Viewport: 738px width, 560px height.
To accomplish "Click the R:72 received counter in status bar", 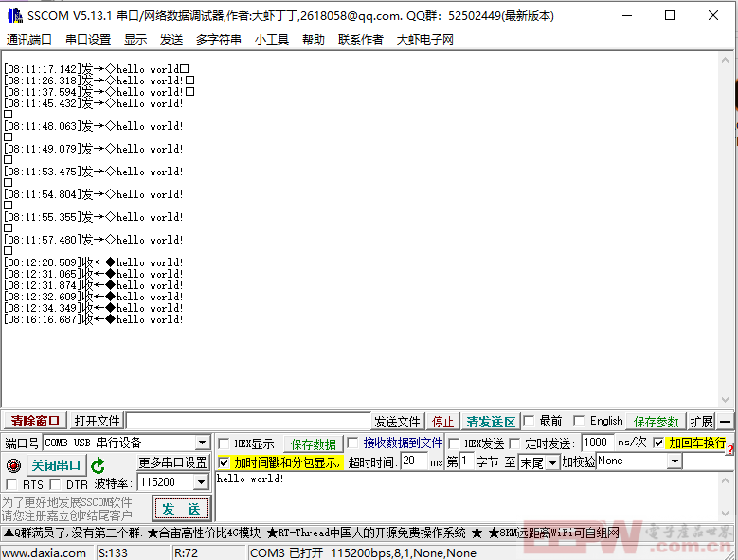I will tap(186, 553).
